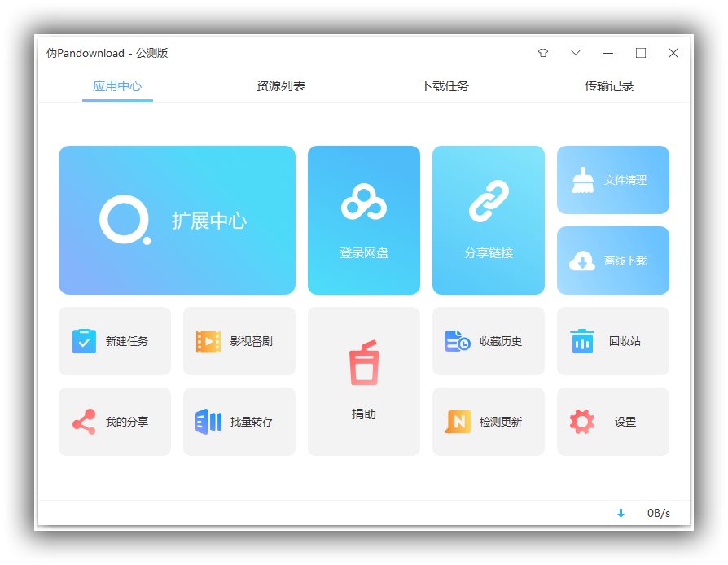Expand the title bar dropdown chevron

(x=576, y=53)
